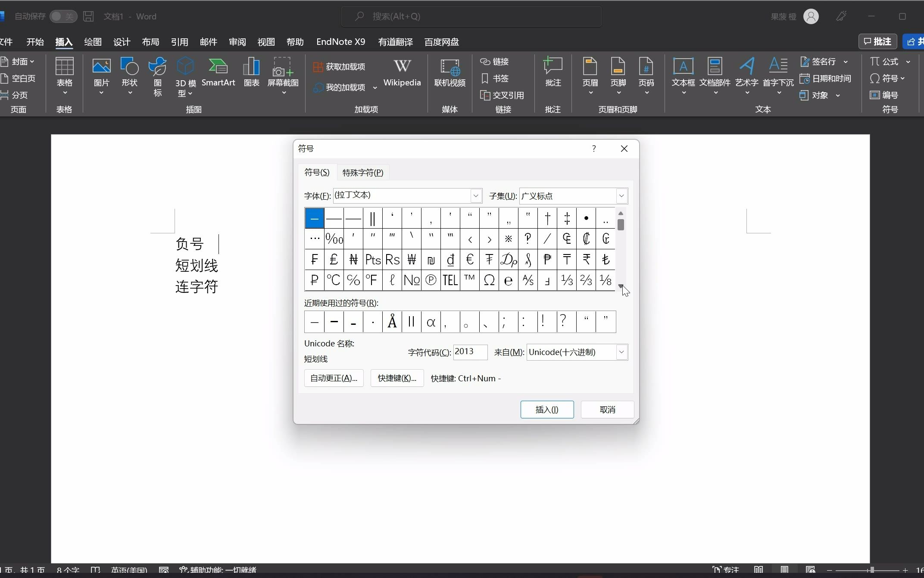
Task: Click the Text Box (文本框) icon
Action: point(683,76)
